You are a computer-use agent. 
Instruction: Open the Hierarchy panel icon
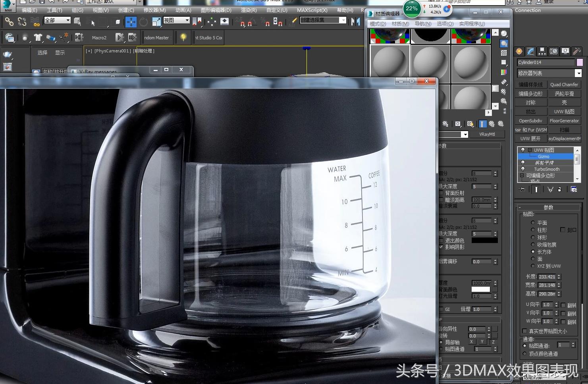[x=542, y=51]
